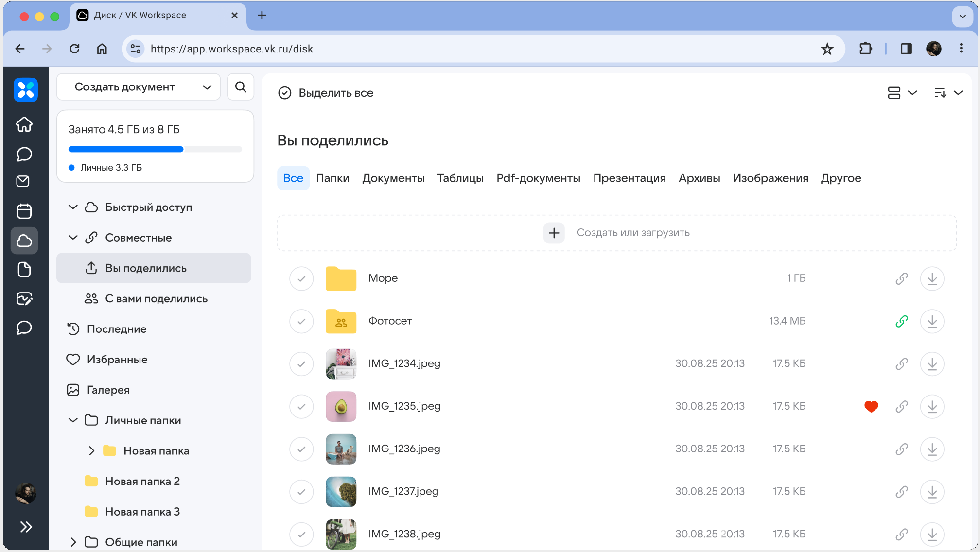Open Calendar icon in left sidebar
Image resolution: width=980 pixels, height=552 pixels.
pyautogui.click(x=24, y=211)
